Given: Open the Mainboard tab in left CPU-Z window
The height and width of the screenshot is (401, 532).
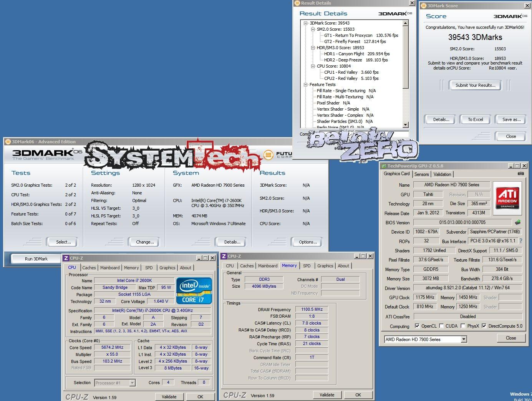Looking at the screenshot, I should (x=110, y=268).
